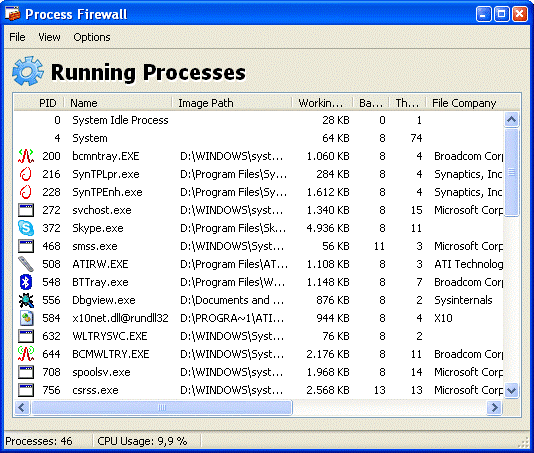The height and width of the screenshot is (453, 534).
Task: Click the Running Processes gear icon
Action: pyautogui.click(x=28, y=71)
